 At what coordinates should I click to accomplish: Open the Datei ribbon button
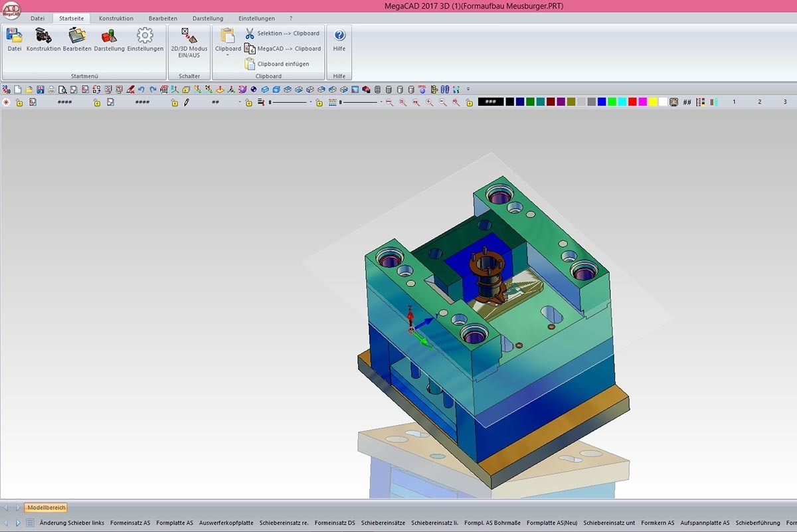click(x=14, y=40)
